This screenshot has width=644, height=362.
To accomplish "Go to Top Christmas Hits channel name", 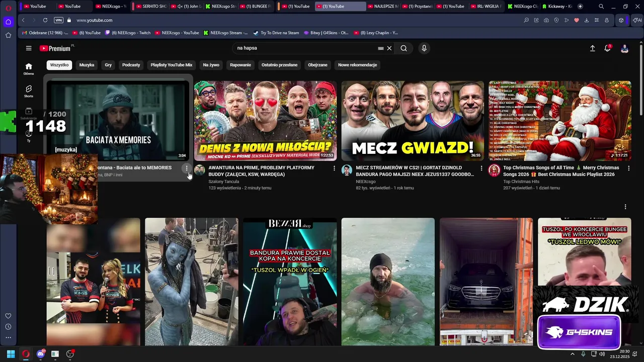I will point(521,182).
